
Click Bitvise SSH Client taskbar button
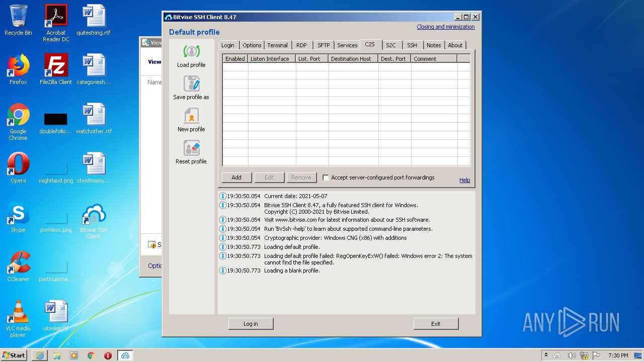[125, 355]
